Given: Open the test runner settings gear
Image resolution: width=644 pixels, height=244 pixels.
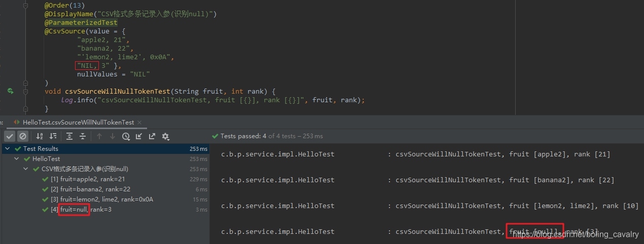Looking at the screenshot, I should tap(165, 136).
